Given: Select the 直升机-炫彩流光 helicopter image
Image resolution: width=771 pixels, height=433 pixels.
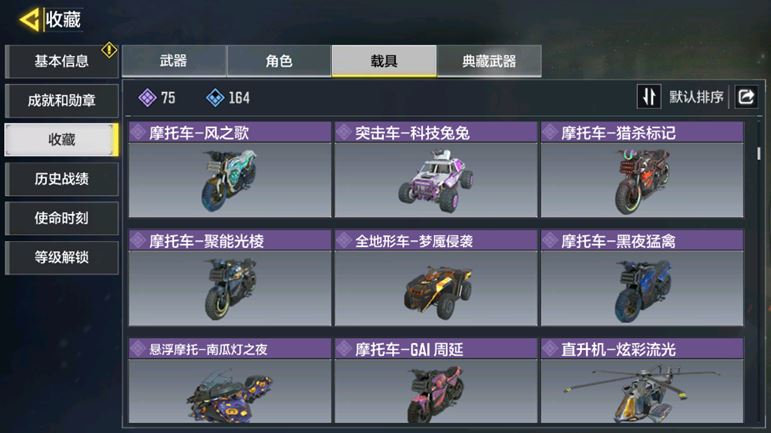Looking at the screenshot, I should pos(642,391).
